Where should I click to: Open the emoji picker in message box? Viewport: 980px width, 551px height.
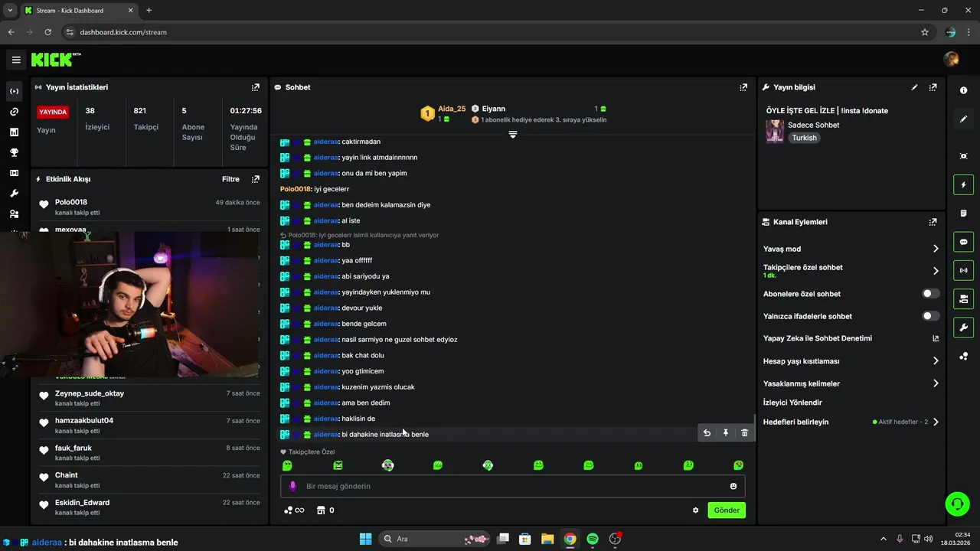733,486
